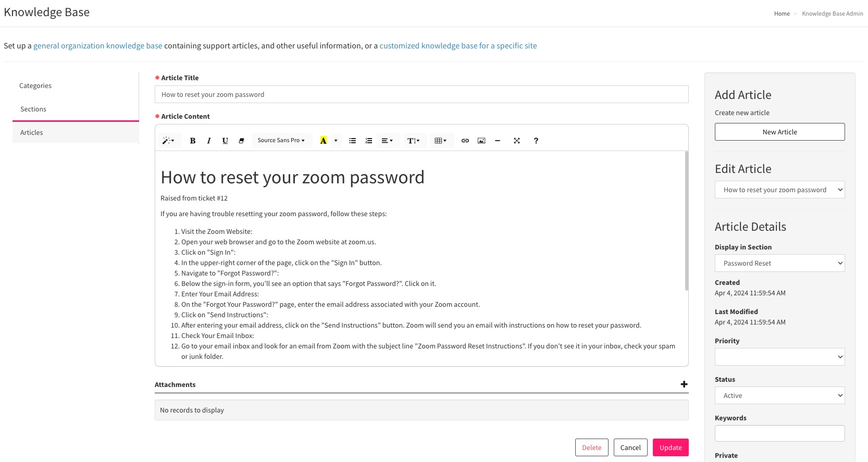The height and width of the screenshot is (462, 868).
Task: Go to Home breadcrumb link
Action: (x=782, y=14)
